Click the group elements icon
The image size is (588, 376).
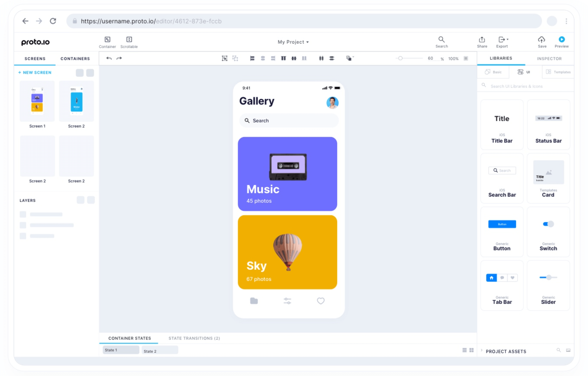[x=224, y=58]
